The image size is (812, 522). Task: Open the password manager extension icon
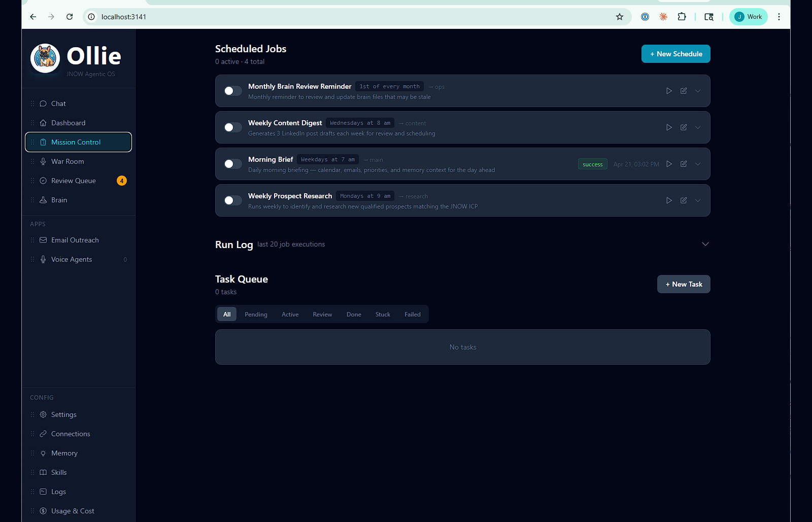click(645, 17)
